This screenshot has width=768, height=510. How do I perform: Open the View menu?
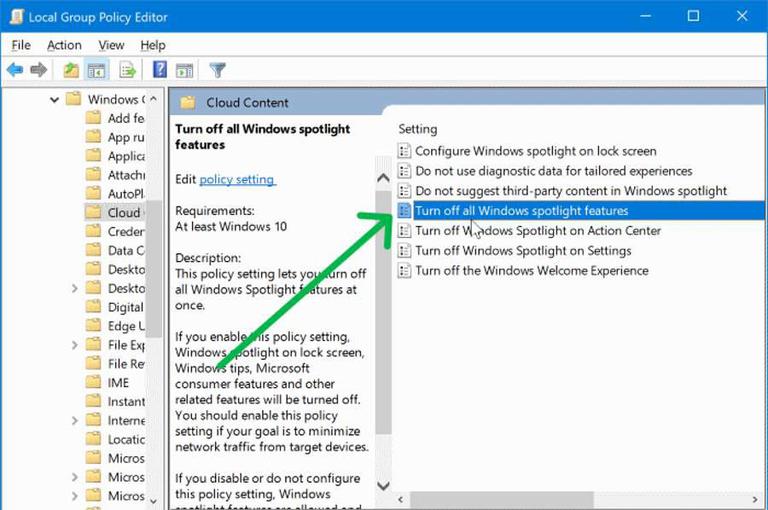(x=111, y=45)
